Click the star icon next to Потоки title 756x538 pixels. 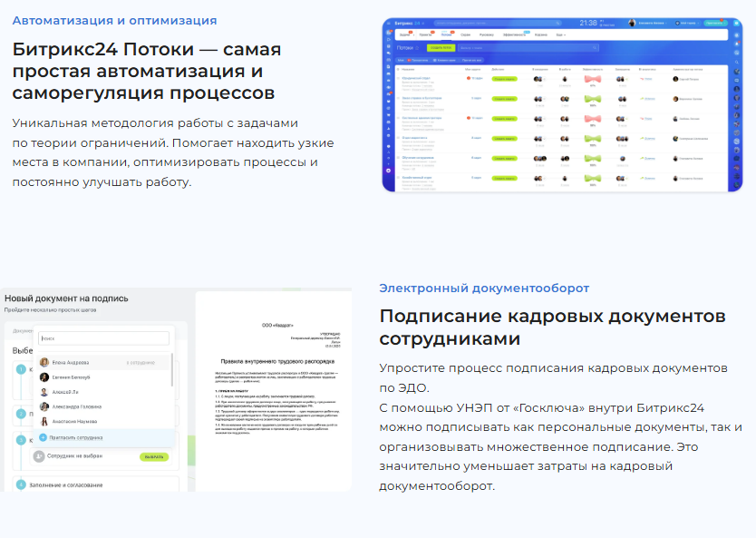[x=417, y=48]
